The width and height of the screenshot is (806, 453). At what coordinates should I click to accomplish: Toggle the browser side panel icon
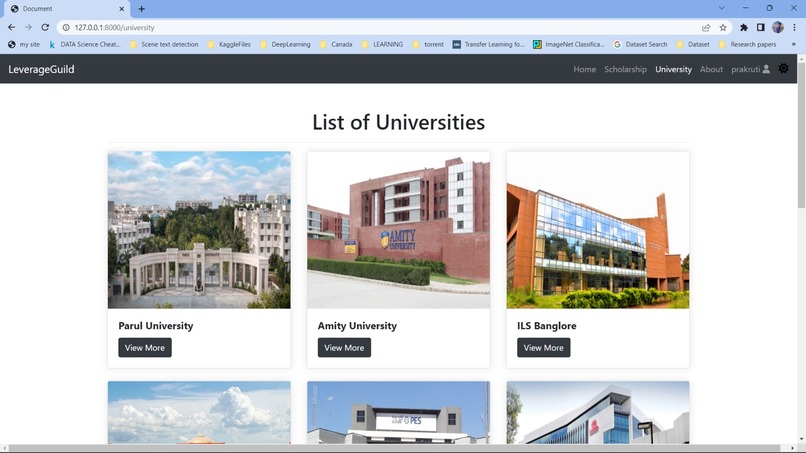point(761,28)
